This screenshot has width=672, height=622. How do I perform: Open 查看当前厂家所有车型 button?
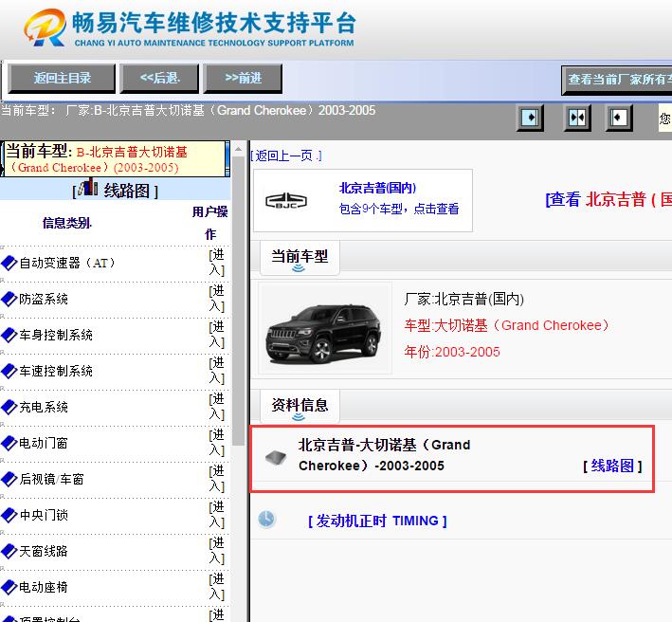click(617, 80)
